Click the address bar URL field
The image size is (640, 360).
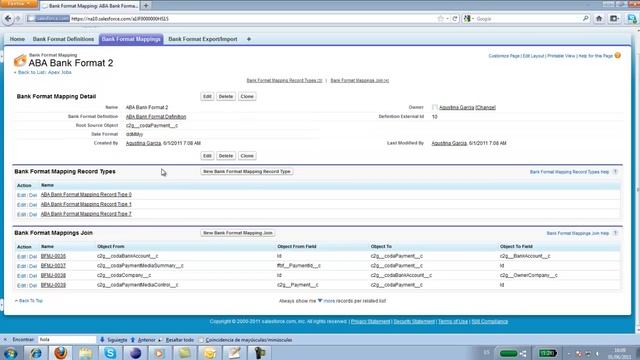pos(253,19)
